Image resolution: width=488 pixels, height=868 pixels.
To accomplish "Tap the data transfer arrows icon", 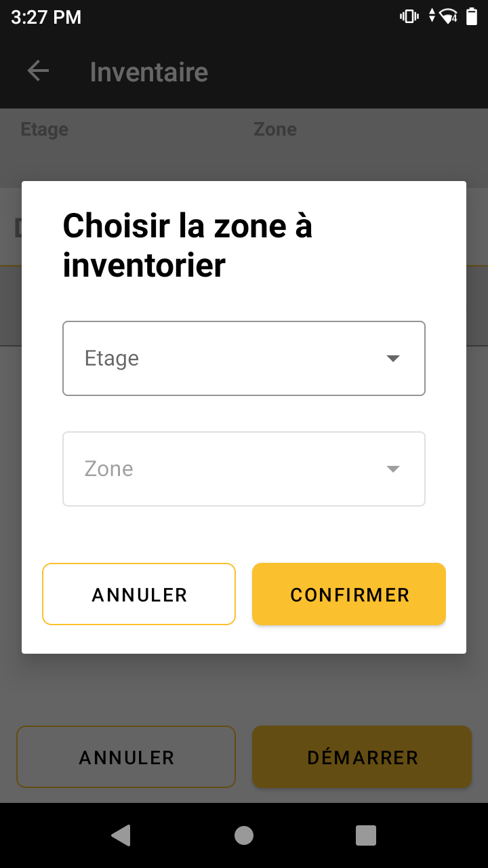I will (x=432, y=16).
